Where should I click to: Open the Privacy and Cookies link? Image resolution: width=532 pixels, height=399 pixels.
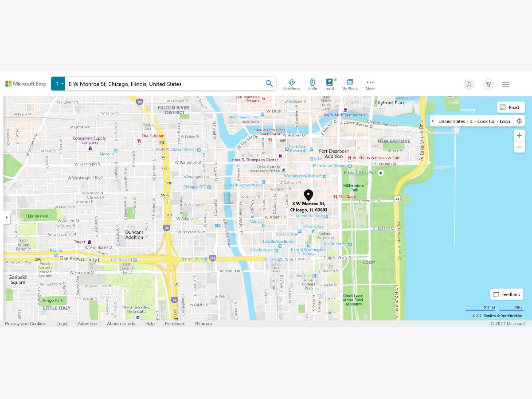point(25,324)
